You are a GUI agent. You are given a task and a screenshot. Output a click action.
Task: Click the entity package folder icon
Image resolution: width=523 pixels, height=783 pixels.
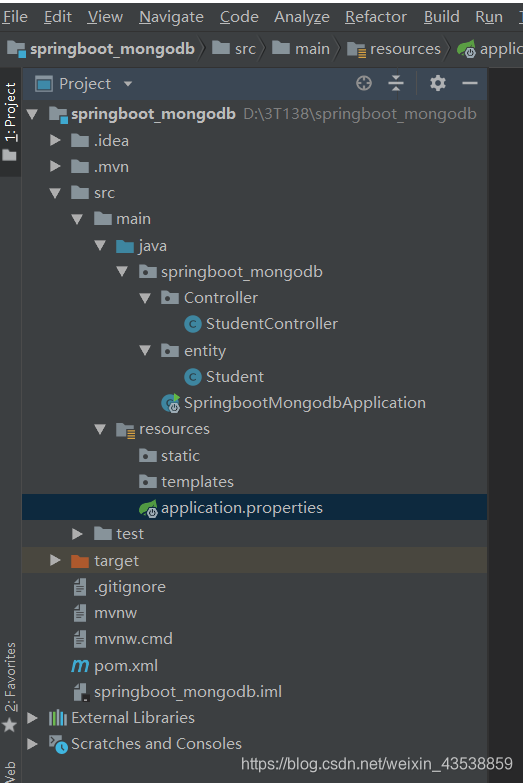pyautogui.click(x=170, y=351)
